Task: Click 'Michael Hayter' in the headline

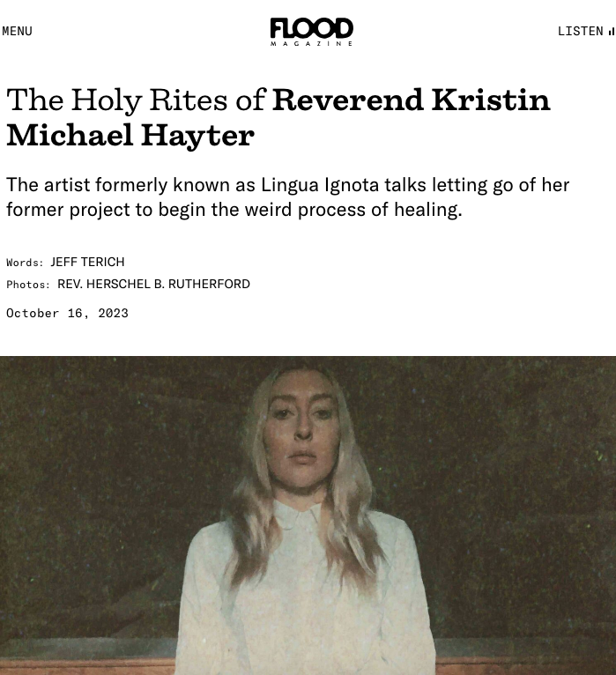Action: pos(130,135)
